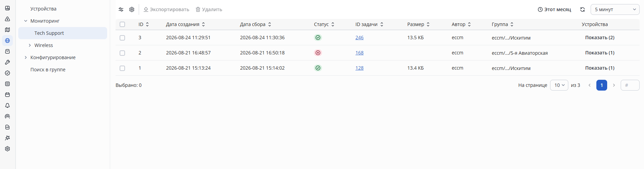Open Поиск в группе menu item

pos(48,70)
